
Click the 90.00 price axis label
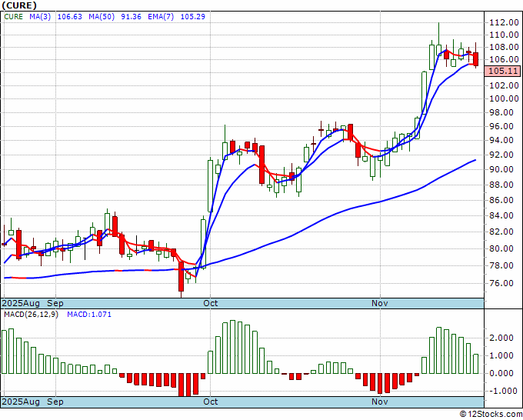(x=501, y=170)
